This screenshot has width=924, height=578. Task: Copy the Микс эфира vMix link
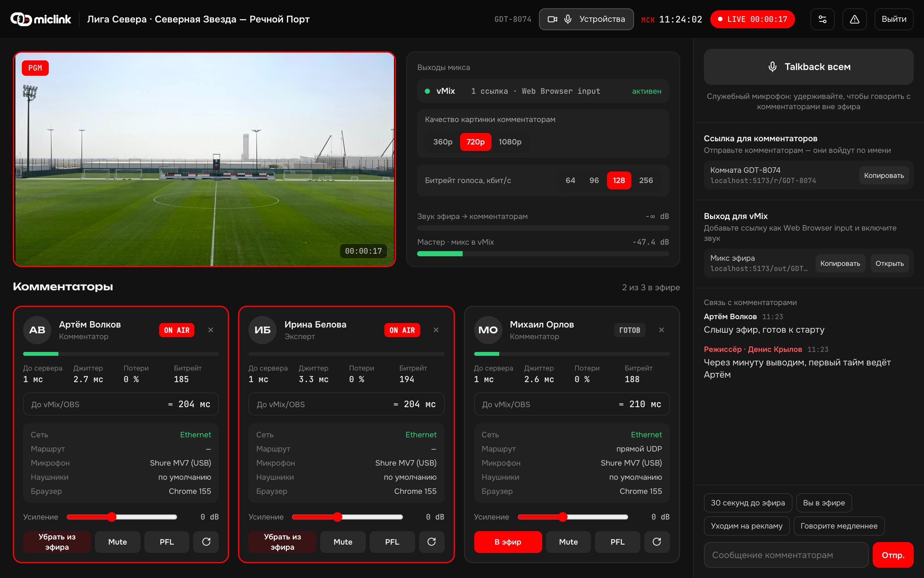coord(840,263)
